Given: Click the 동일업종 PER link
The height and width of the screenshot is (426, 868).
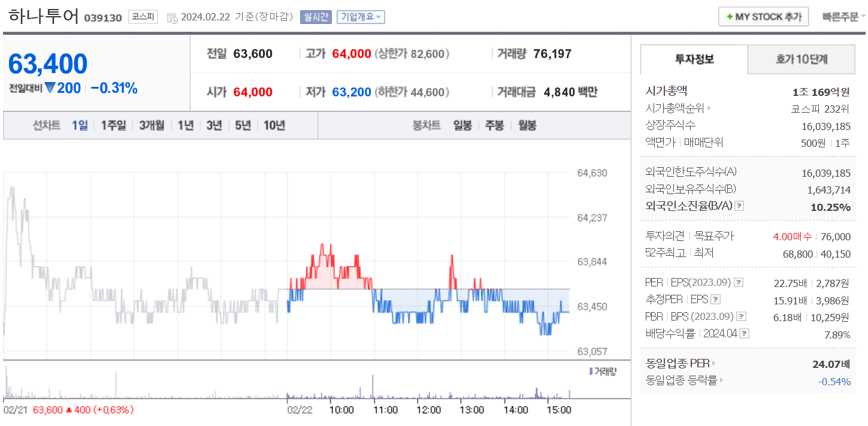Looking at the screenshot, I should (x=678, y=363).
